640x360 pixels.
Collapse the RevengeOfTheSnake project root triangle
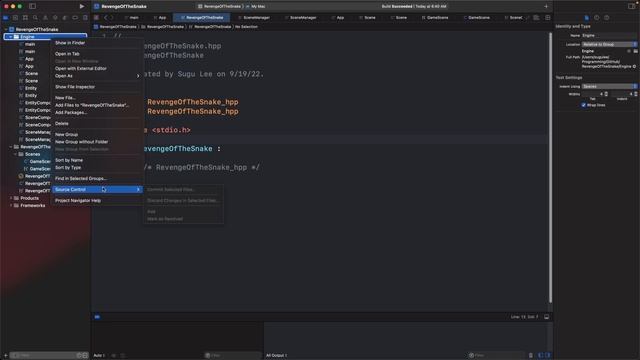(x=6, y=29)
